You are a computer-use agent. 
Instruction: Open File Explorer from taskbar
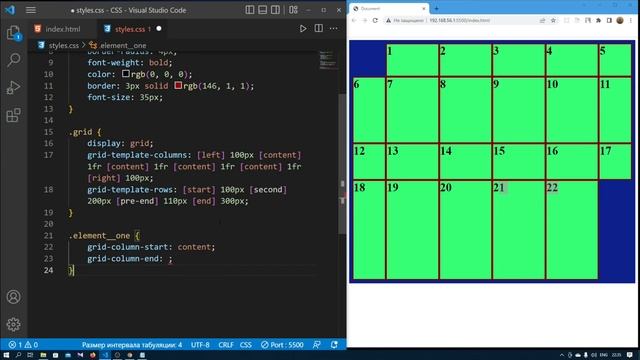[x=43, y=355]
